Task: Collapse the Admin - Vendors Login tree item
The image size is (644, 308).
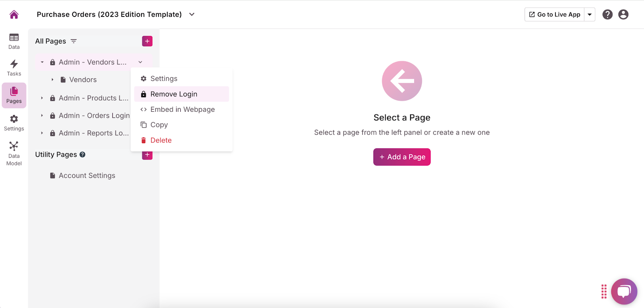Action: [x=42, y=62]
